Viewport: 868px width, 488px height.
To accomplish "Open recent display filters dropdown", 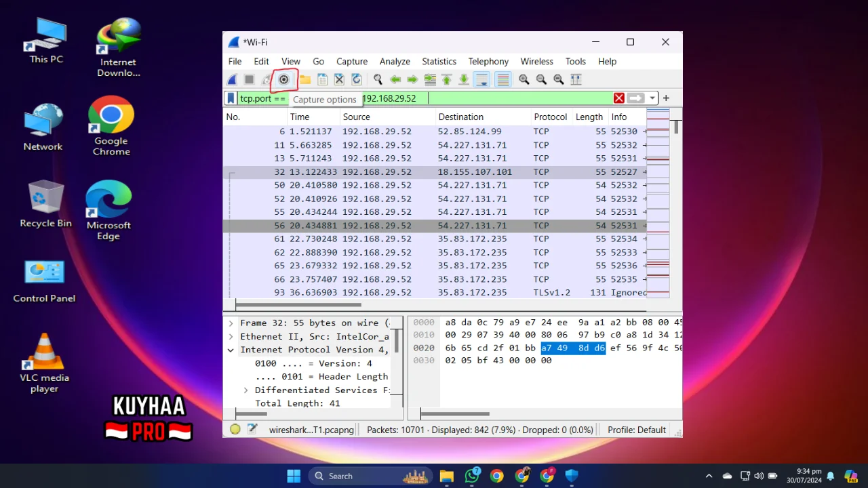I will [652, 98].
